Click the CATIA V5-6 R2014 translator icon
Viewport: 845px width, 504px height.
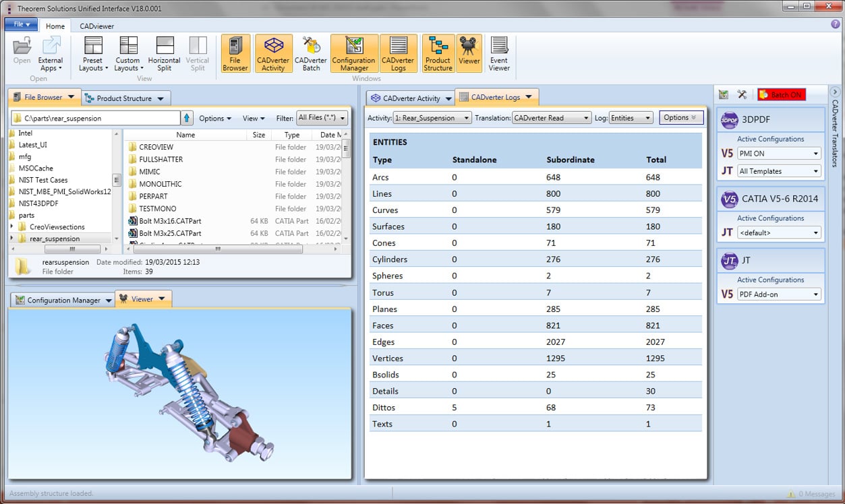click(729, 199)
